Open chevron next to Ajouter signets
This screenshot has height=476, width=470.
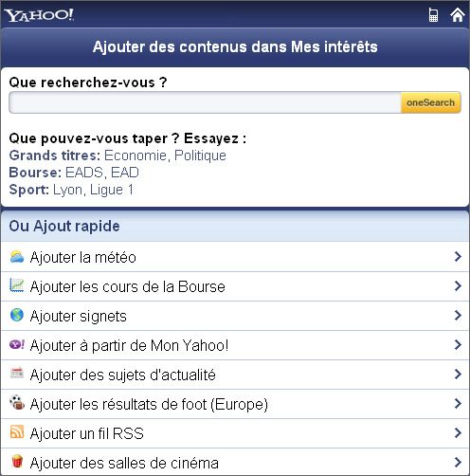(x=458, y=315)
